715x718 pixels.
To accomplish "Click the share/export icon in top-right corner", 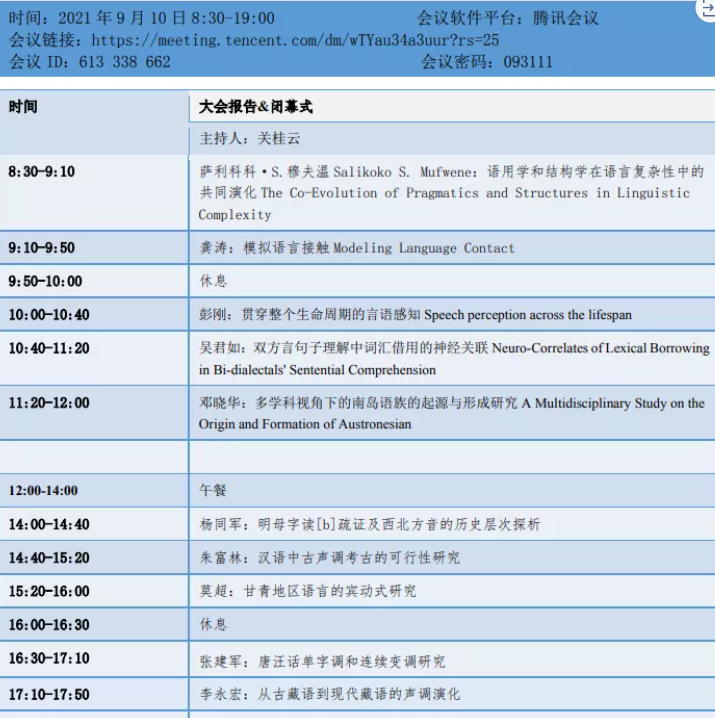I will click(703, 8).
